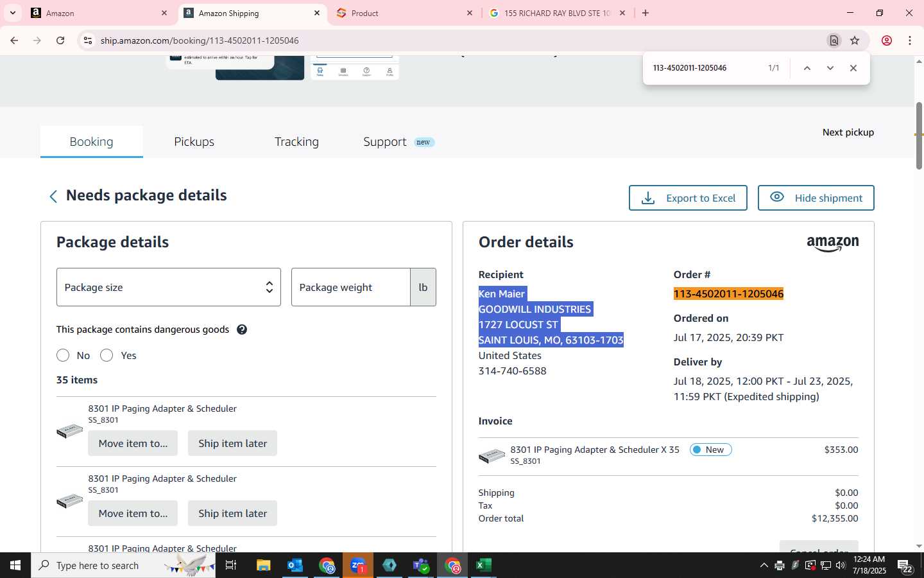Image resolution: width=924 pixels, height=578 pixels.
Task: Open the Chrome three-dot menu
Action: [x=910, y=40]
